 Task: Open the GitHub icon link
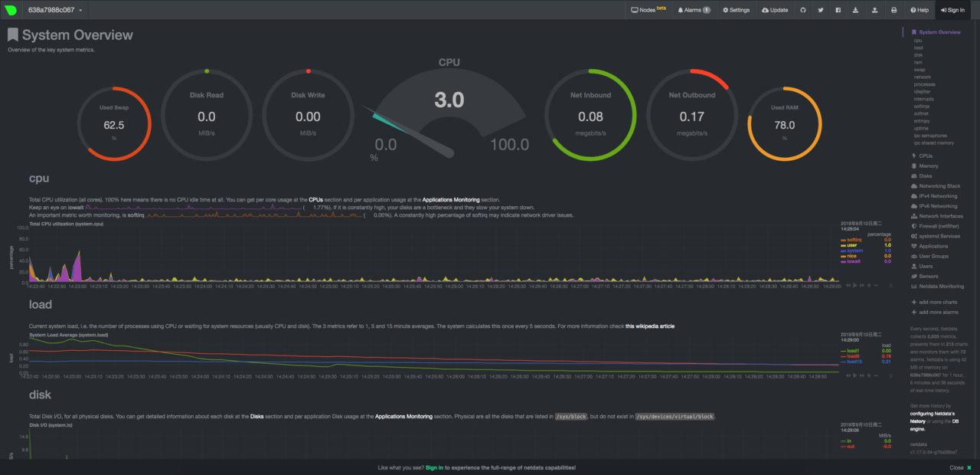pos(803,10)
